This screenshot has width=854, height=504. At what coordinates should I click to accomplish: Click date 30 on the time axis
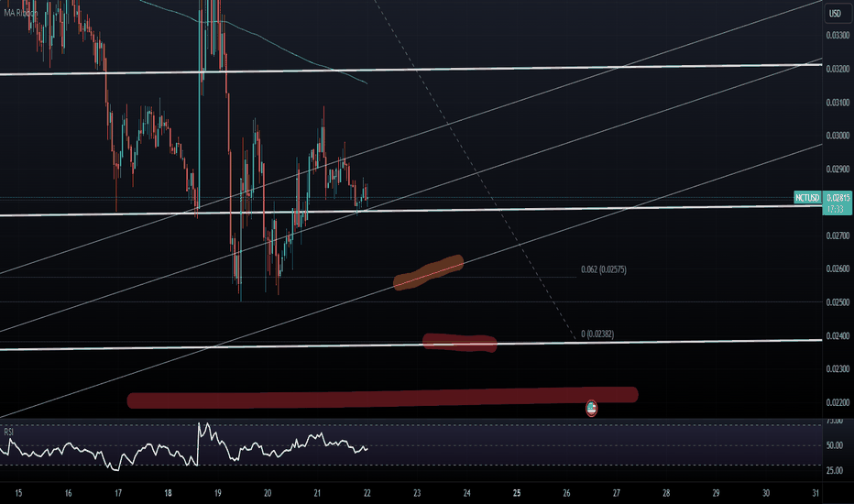tap(766, 493)
